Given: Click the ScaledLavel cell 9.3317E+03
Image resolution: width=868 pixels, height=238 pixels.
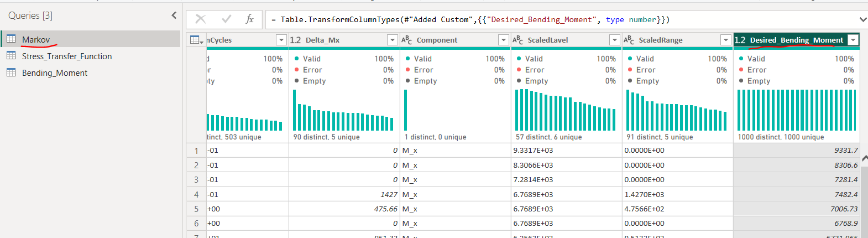Looking at the screenshot, I should pyautogui.click(x=566, y=151).
